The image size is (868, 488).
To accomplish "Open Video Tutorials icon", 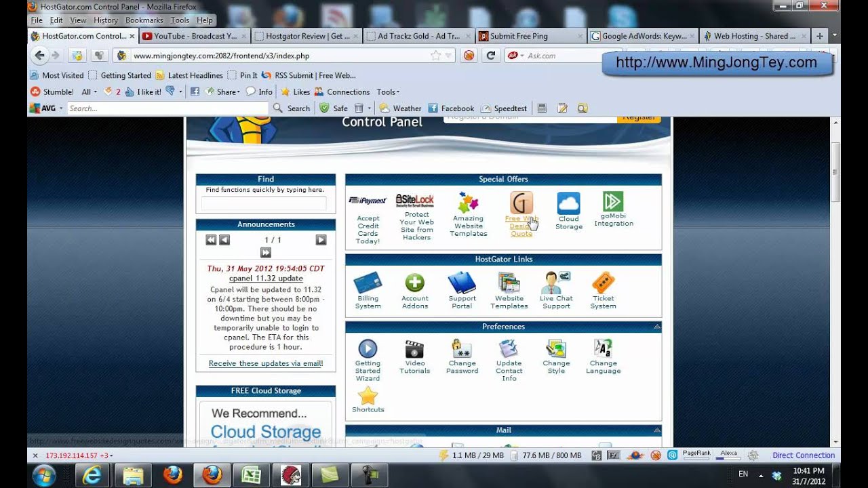I will [x=414, y=348].
